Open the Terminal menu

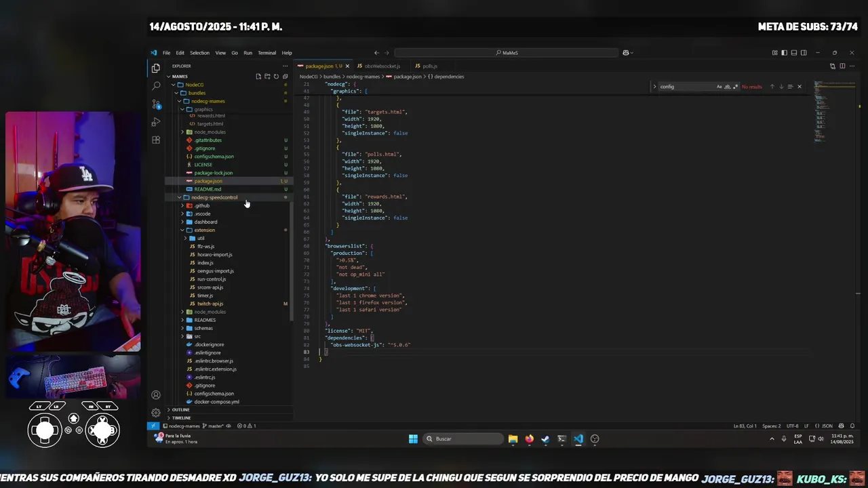pyautogui.click(x=267, y=53)
